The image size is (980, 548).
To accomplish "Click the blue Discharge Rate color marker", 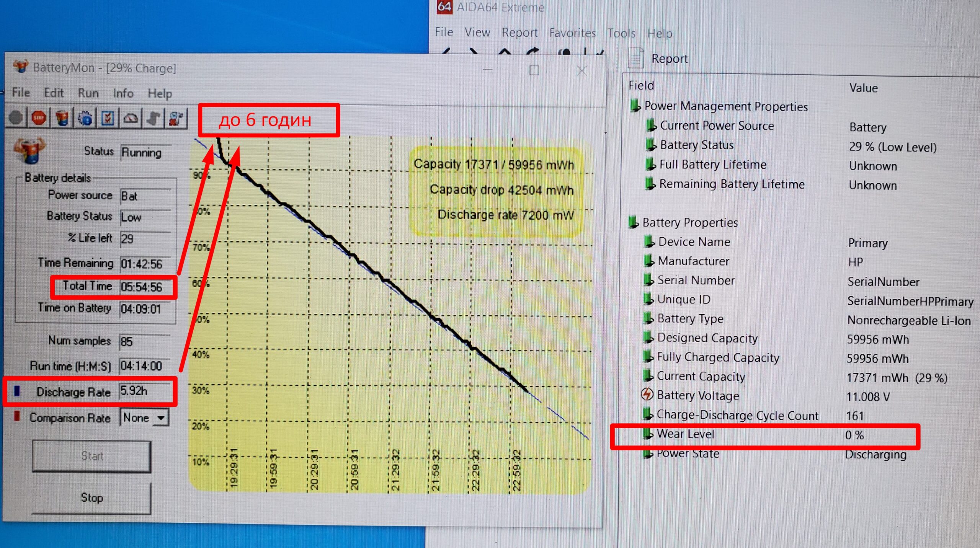I will tap(17, 391).
